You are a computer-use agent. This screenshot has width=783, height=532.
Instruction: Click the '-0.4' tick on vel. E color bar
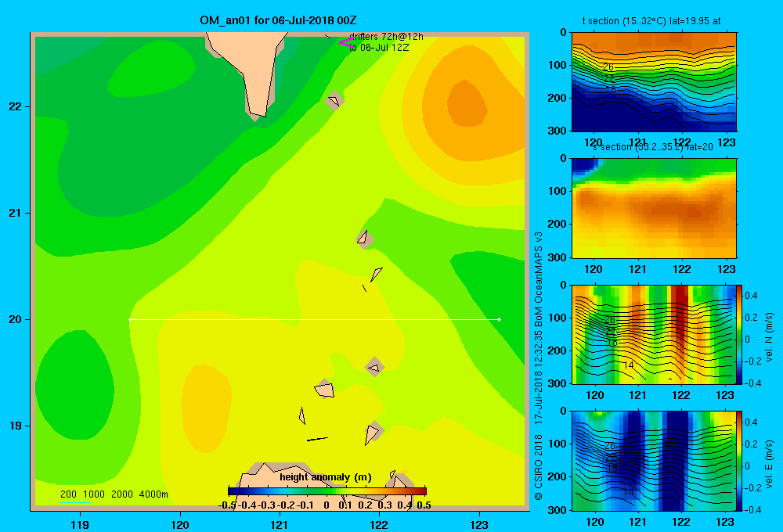[752, 509]
